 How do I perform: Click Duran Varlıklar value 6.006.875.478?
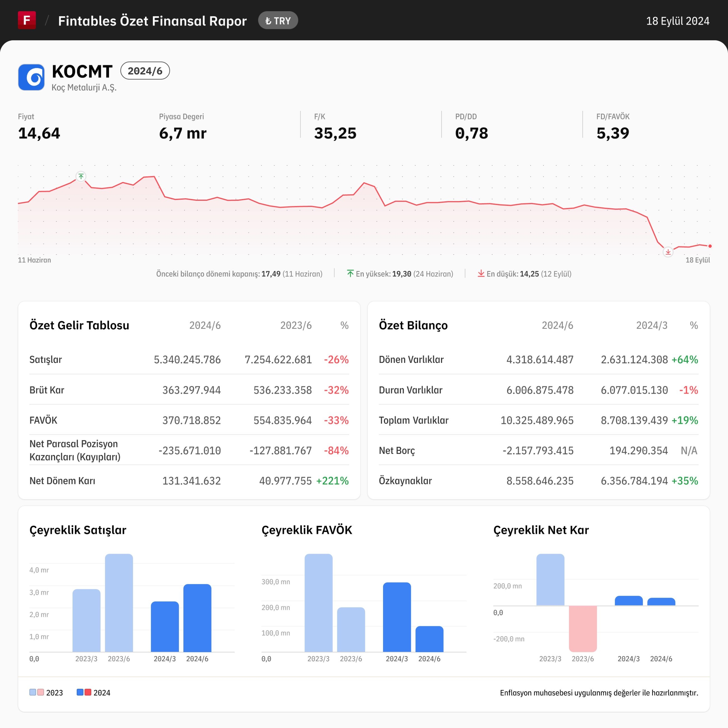coord(540,390)
